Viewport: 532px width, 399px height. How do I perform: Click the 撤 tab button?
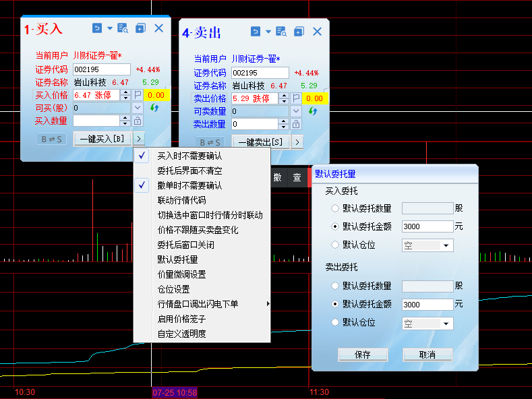(278, 177)
